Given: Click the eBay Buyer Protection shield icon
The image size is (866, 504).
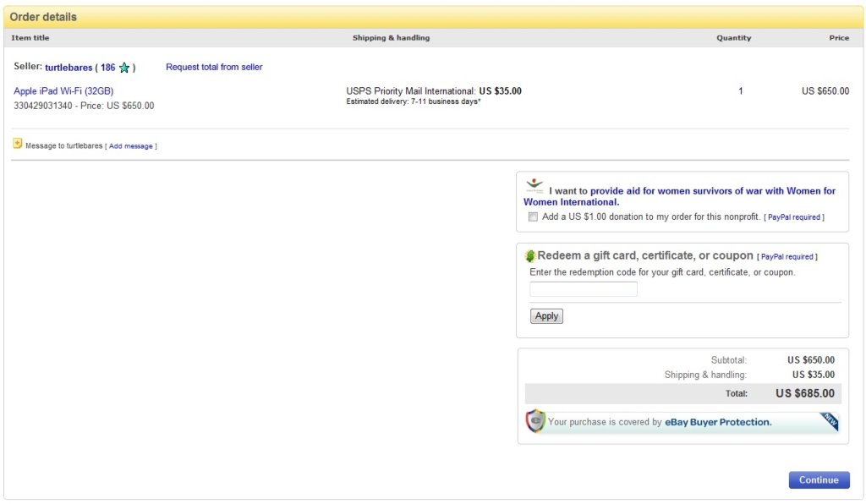Looking at the screenshot, I should click(535, 421).
